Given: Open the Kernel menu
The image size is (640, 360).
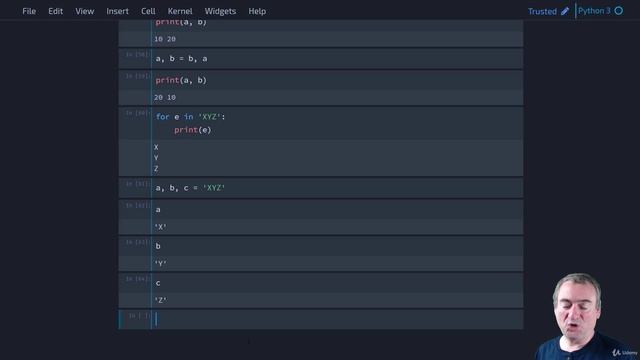Looking at the screenshot, I should click(180, 11).
